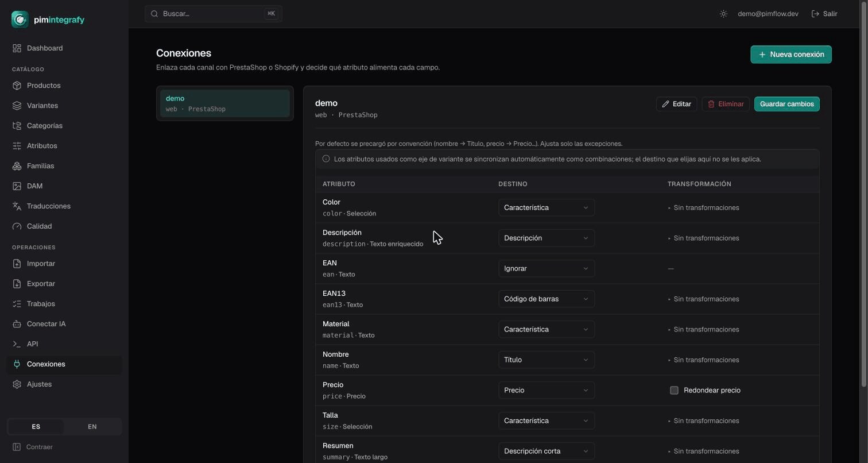Expand transformations for the Talla row
The width and height of the screenshot is (868, 463).
click(703, 421)
